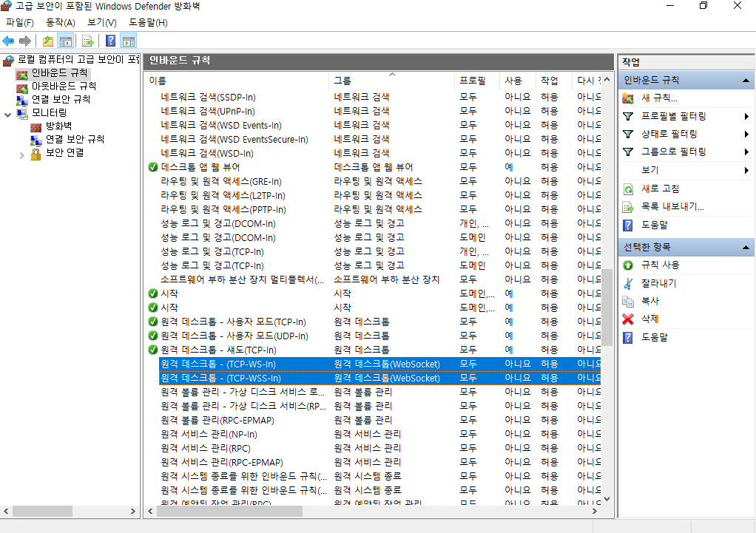Click rules list vertical scrollbar up arrow
The image size is (756, 533).
[607, 80]
